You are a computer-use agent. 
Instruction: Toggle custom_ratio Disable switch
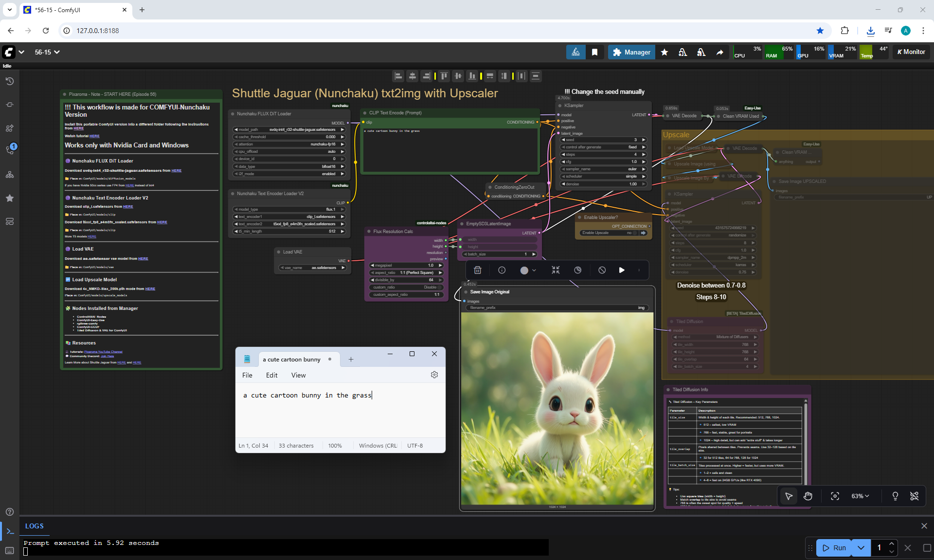click(438, 287)
